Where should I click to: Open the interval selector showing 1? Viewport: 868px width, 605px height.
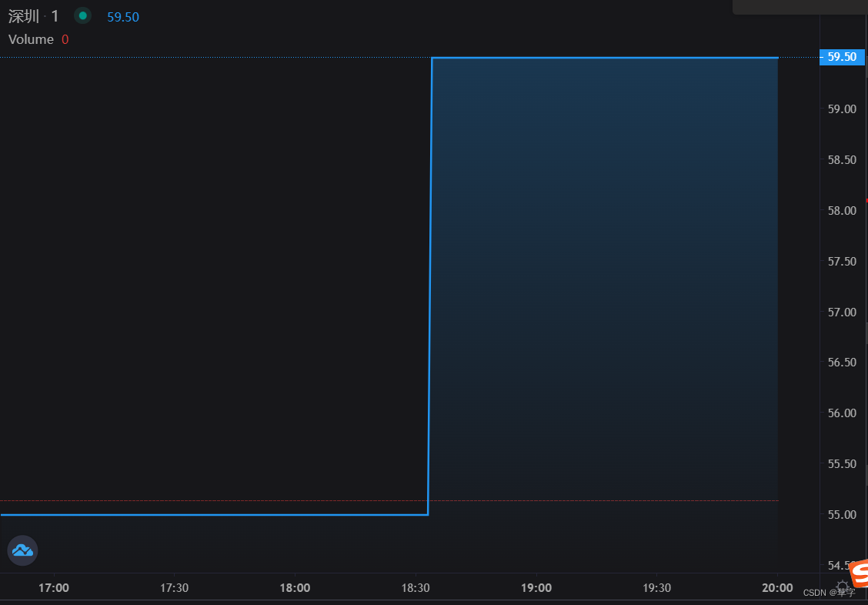pyautogui.click(x=54, y=15)
